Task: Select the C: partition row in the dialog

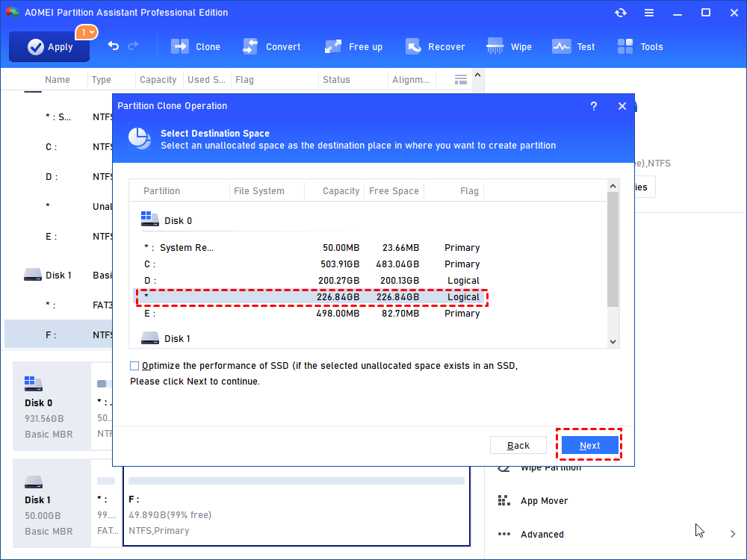Action: coord(311,264)
